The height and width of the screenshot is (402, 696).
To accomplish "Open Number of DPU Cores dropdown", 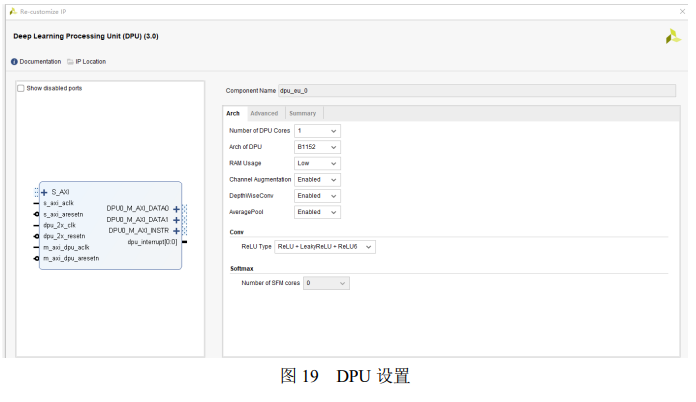I will (317, 131).
